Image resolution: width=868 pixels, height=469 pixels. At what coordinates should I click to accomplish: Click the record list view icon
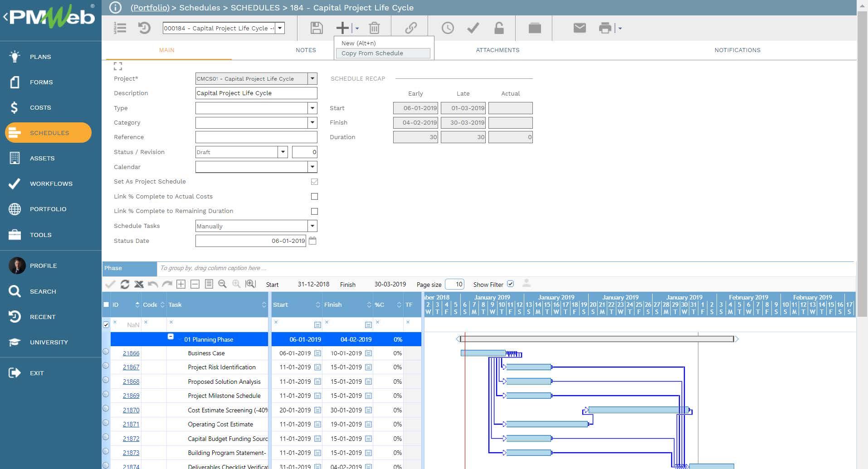(120, 28)
